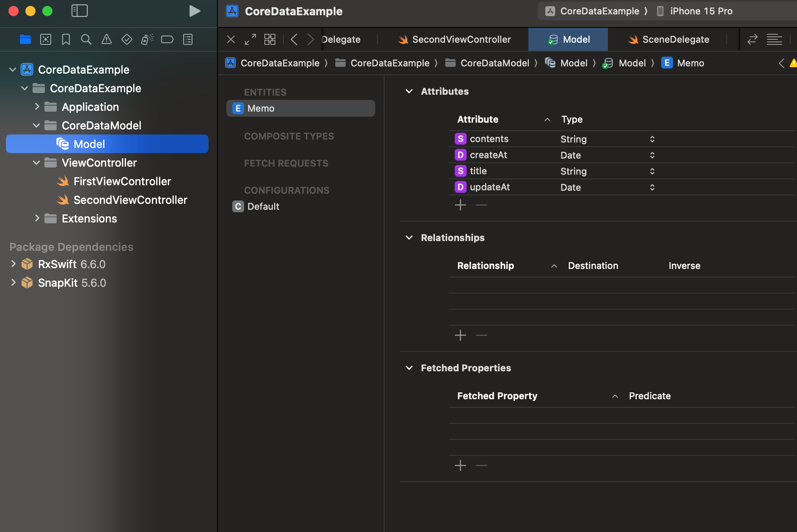Sort by the Relationship column header
The image size is (797, 532).
pos(507,266)
